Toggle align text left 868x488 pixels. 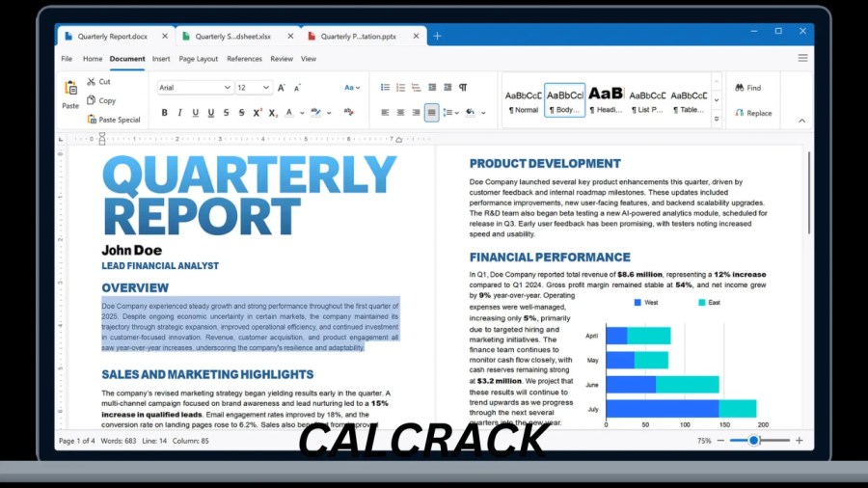[x=385, y=112]
